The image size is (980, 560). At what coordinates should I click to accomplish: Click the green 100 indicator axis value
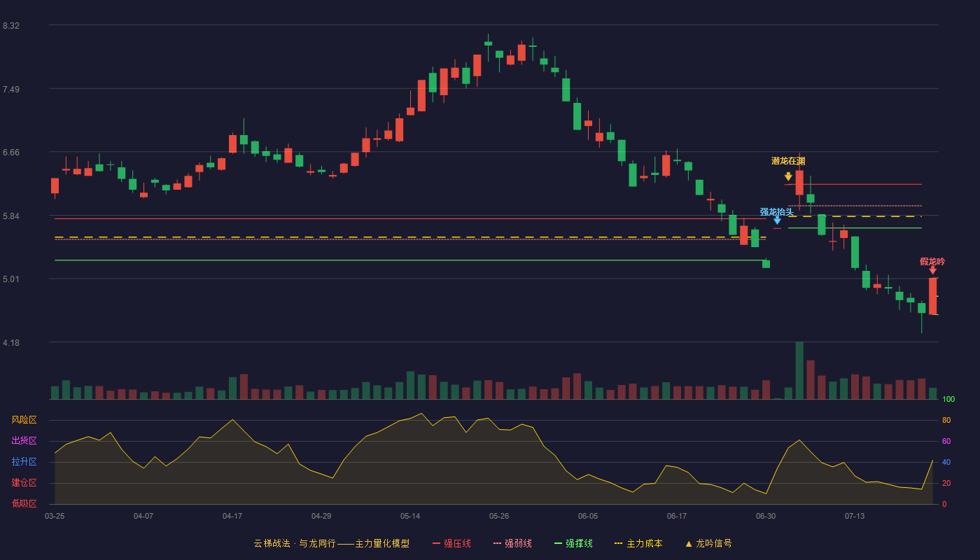(x=948, y=399)
